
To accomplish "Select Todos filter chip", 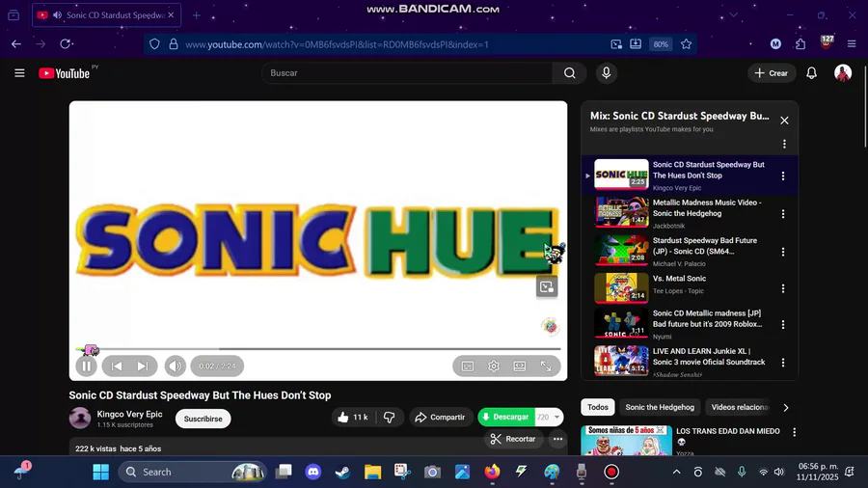I will [598, 407].
